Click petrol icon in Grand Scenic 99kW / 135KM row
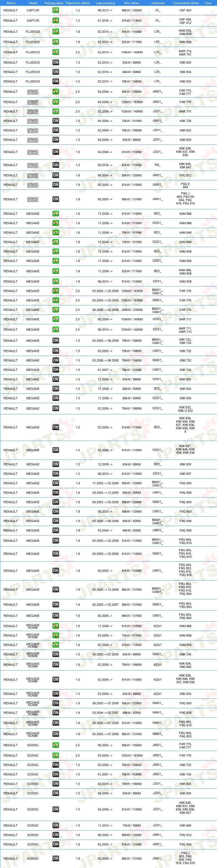Image resolution: width=217 pixels, height=868 pixels. (x=55, y=92)
